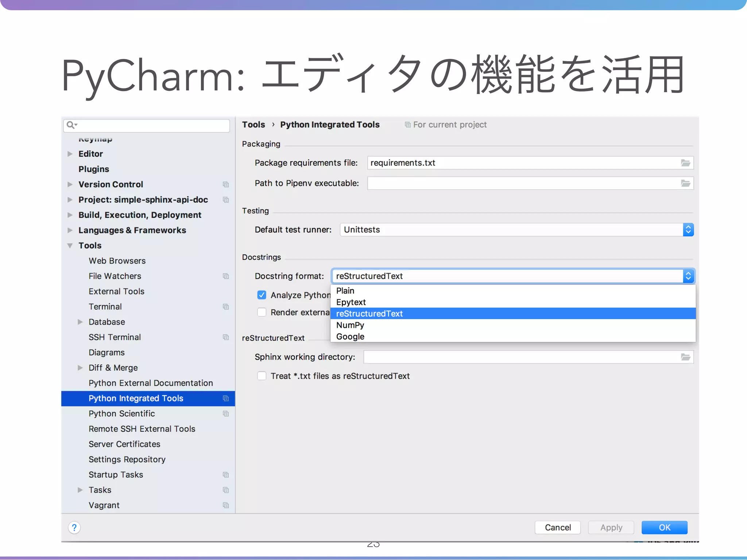Screen dimensions: 747x560
Task: Select Server Certificates item
Action: 124,444
